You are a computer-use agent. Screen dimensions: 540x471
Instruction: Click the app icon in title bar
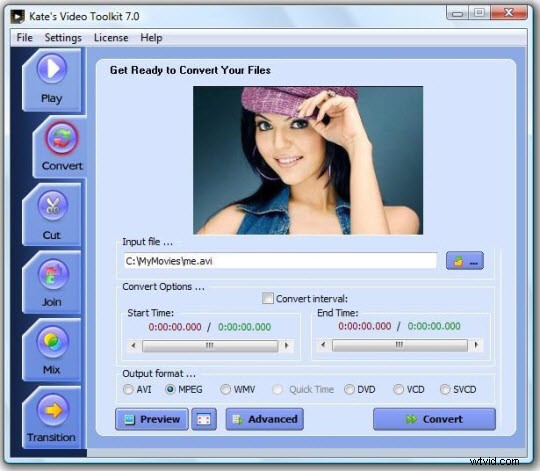click(x=17, y=17)
